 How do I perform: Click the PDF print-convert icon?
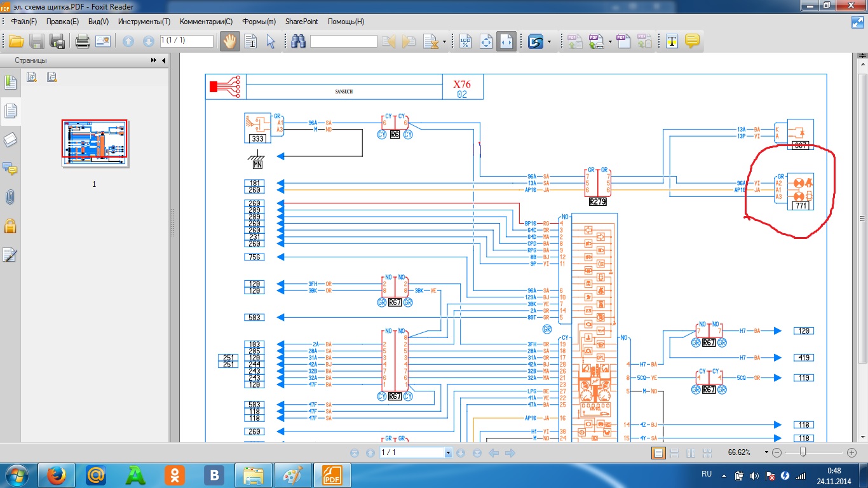tap(596, 42)
